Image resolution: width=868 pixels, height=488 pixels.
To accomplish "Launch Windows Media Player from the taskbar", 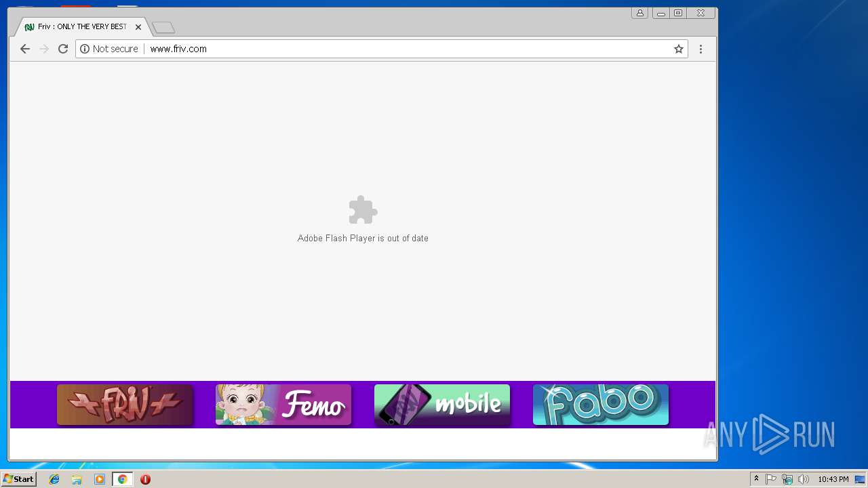I will point(100,479).
